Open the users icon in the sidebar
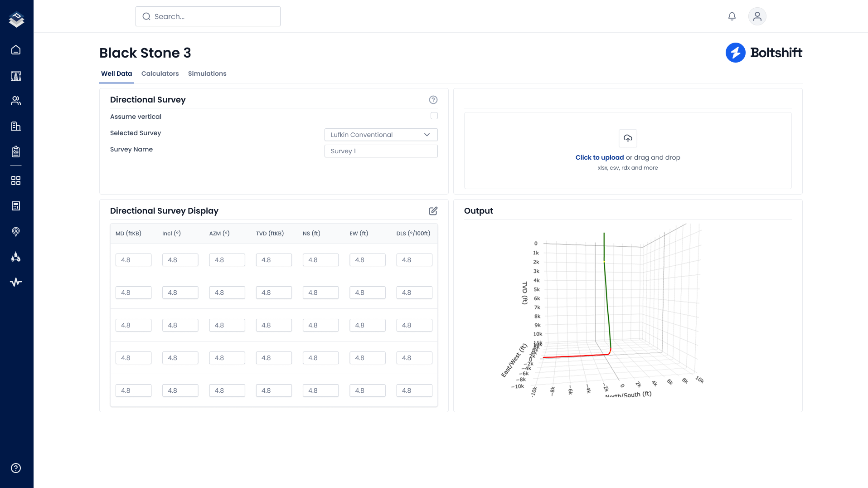 [16, 101]
